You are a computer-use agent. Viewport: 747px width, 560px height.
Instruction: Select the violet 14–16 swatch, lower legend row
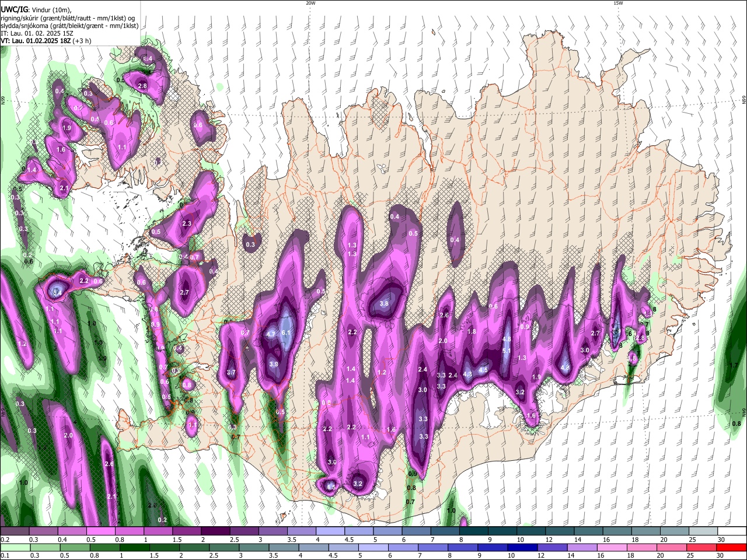click(583, 547)
